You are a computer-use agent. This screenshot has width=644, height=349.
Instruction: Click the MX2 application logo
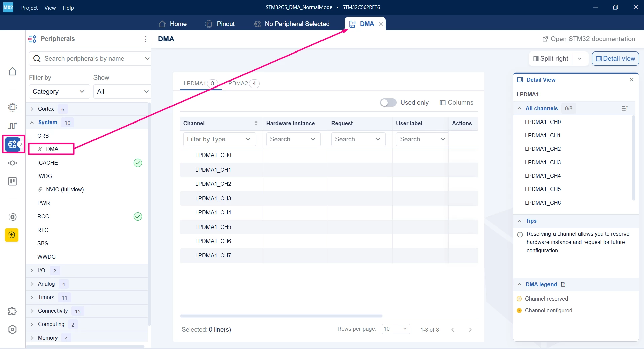click(x=8, y=7)
